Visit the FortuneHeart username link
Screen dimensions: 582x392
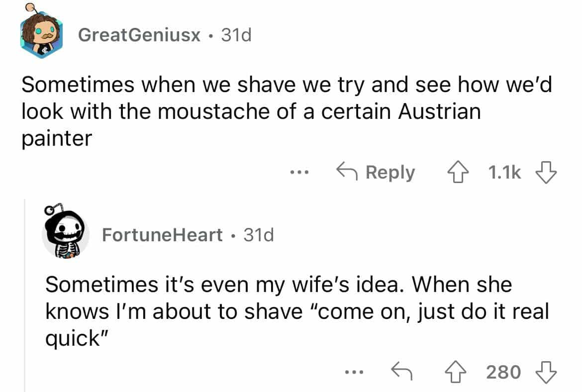click(162, 235)
